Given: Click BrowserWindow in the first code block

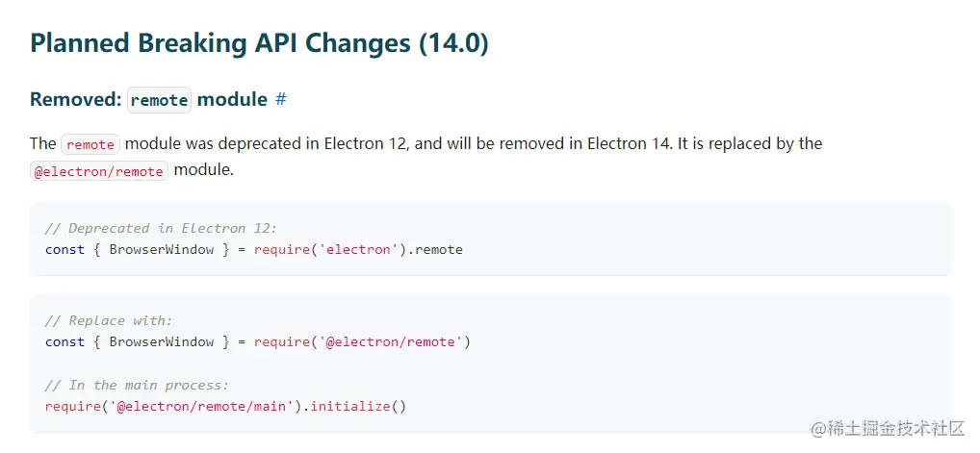Looking at the screenshot, I should pos(162,250).
